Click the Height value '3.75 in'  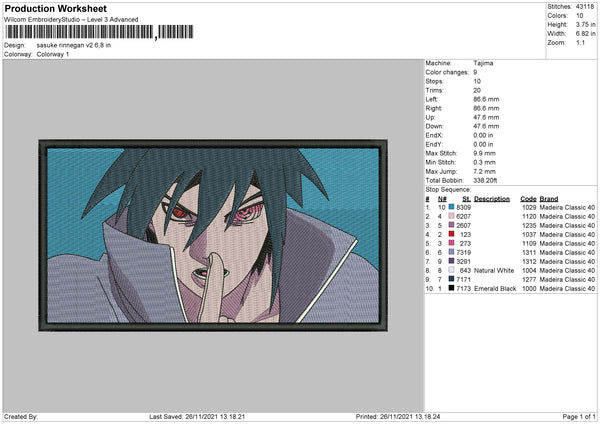coord(585,24)
